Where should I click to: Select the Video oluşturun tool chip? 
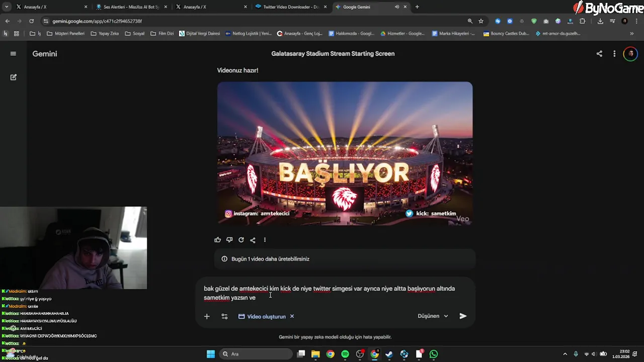pos(262,316)
